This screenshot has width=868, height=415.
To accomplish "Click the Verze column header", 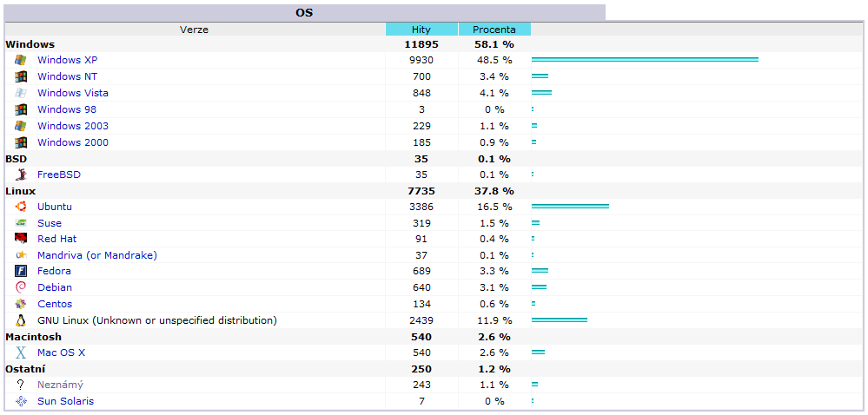I will click(195, 30).
